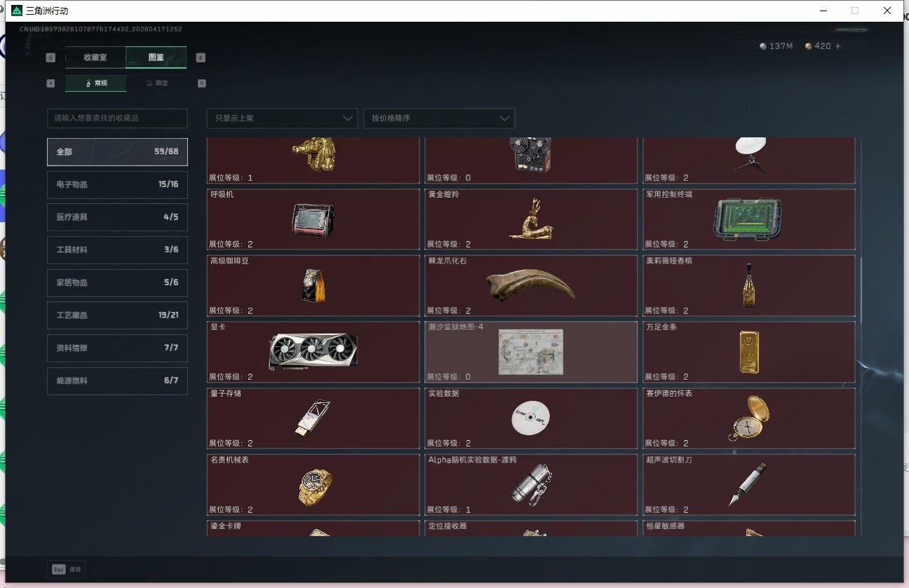Image resolution: width=909 pixels, height=588 pixels.
Task: Open the 潮汐监狱地图-4 map thumbnail
Action: [531, 352]
